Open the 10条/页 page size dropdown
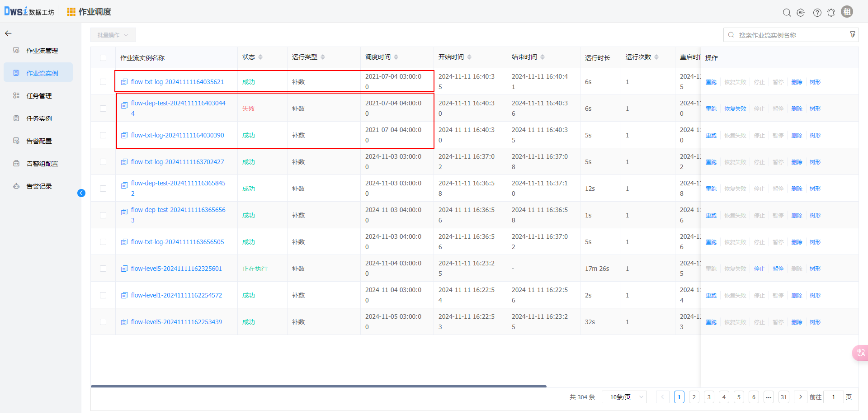This screenshot has height=420, width=868. (624, 397)
